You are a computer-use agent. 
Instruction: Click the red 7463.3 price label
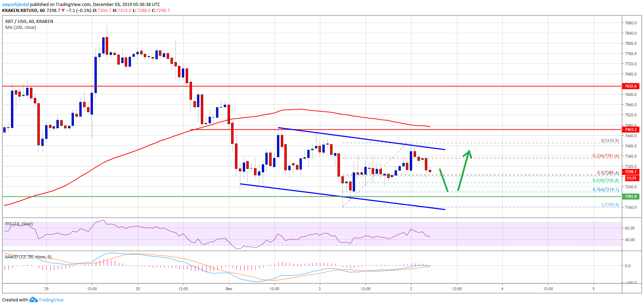tap(631, 130)
